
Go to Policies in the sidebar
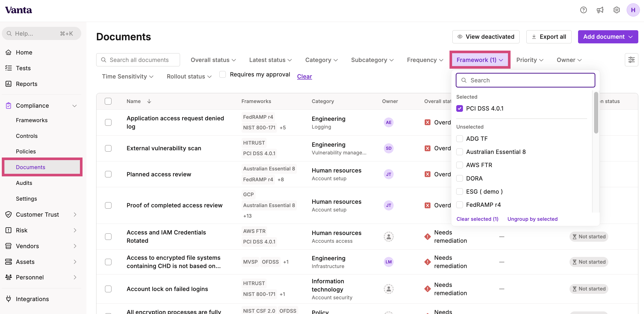coord(26,152)
